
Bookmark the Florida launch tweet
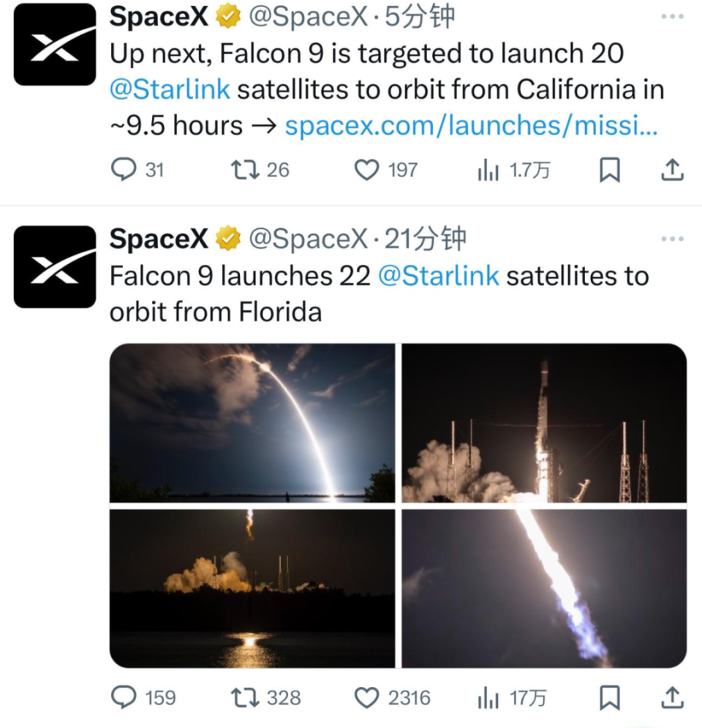coord(609,697)
